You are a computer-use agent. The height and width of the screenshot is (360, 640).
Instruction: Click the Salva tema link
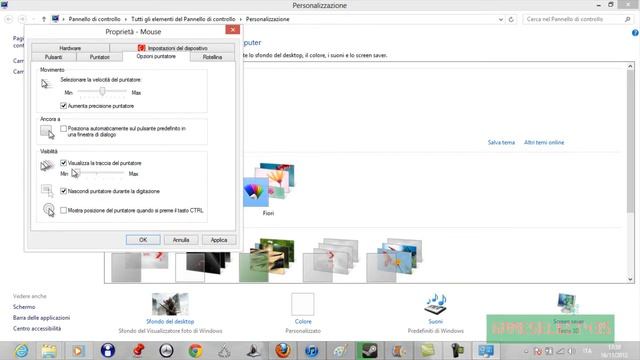click(x=501, y=142)
